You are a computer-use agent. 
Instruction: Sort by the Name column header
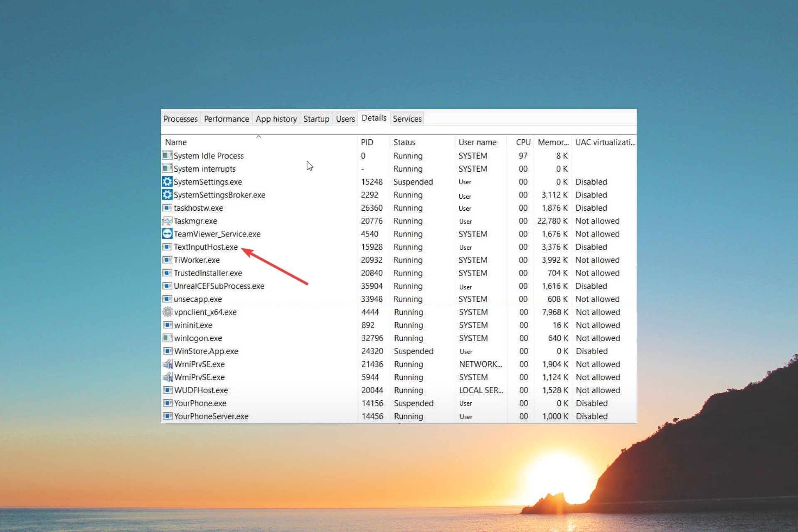(x=259, y=142)
